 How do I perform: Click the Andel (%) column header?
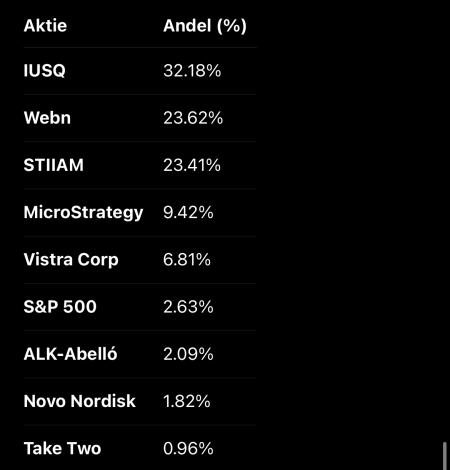click(x=205, y=26)
